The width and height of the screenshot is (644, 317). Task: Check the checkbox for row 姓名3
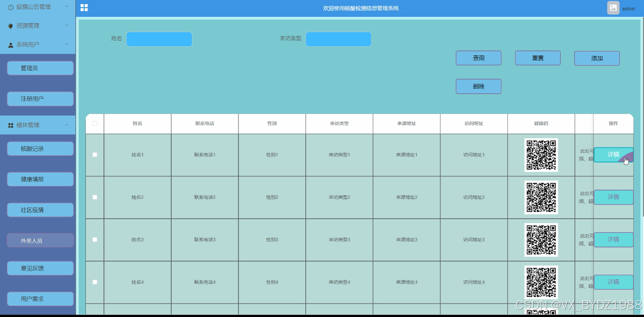coord(95,239)
